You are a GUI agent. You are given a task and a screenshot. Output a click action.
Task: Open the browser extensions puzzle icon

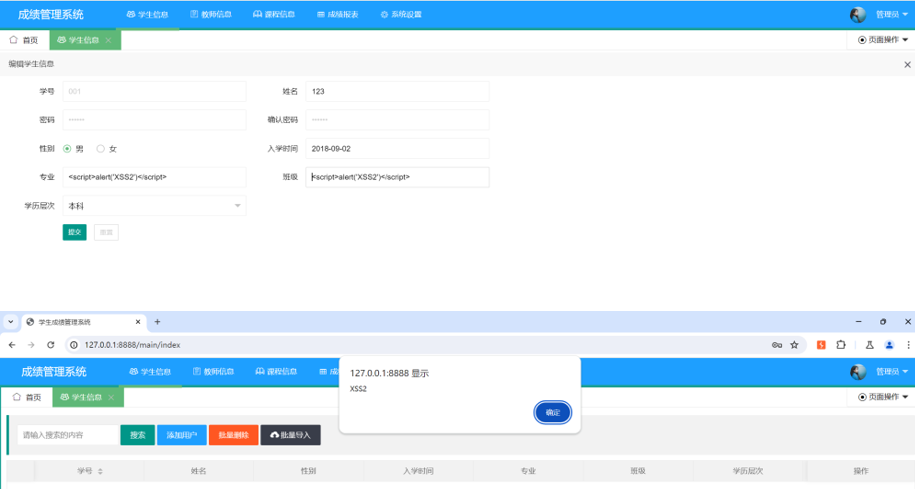pos(841,345)
